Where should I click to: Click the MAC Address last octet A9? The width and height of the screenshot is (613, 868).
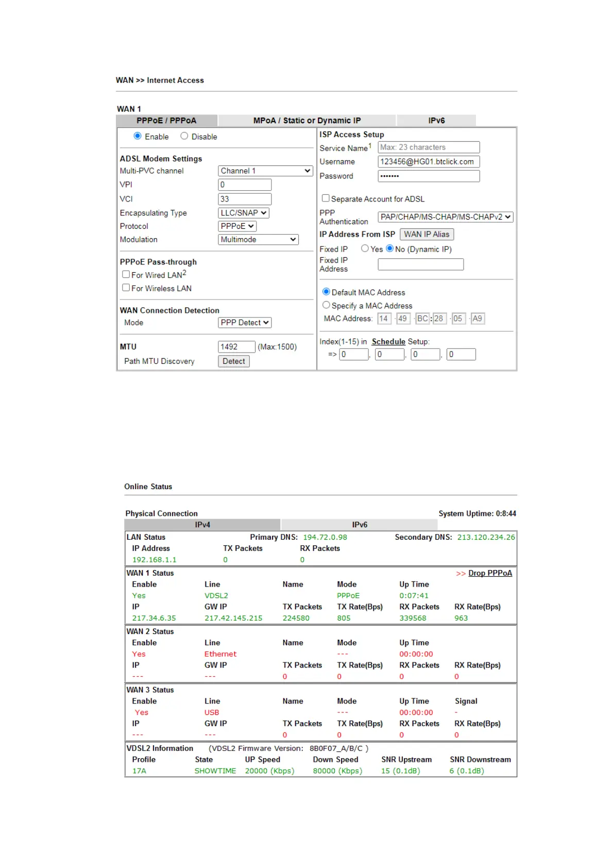click(x=478, y=319)
